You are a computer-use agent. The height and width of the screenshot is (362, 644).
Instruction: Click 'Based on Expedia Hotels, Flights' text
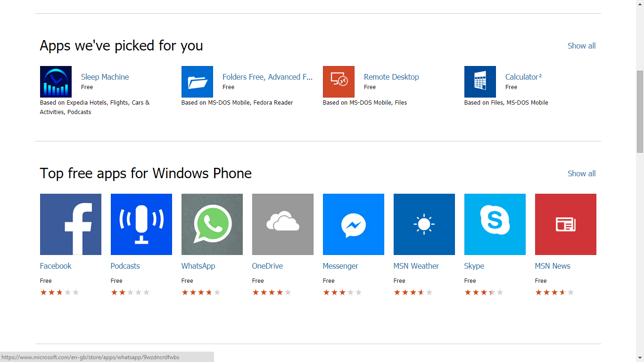tap(95, 107)
